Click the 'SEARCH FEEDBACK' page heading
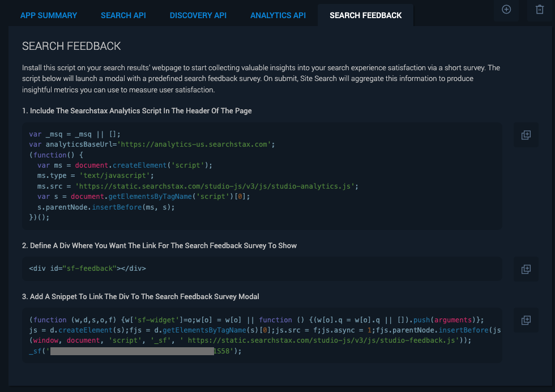 pyautogui.click(x=71, y=46)
